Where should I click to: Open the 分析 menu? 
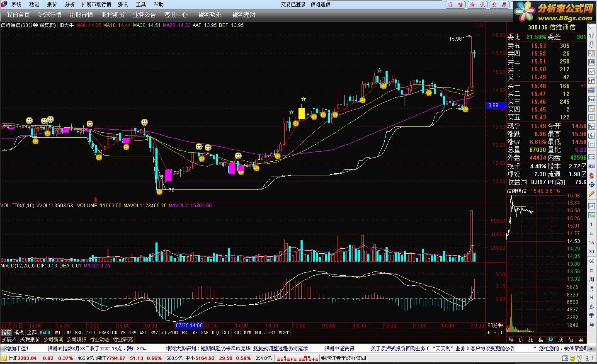[70, 5]
